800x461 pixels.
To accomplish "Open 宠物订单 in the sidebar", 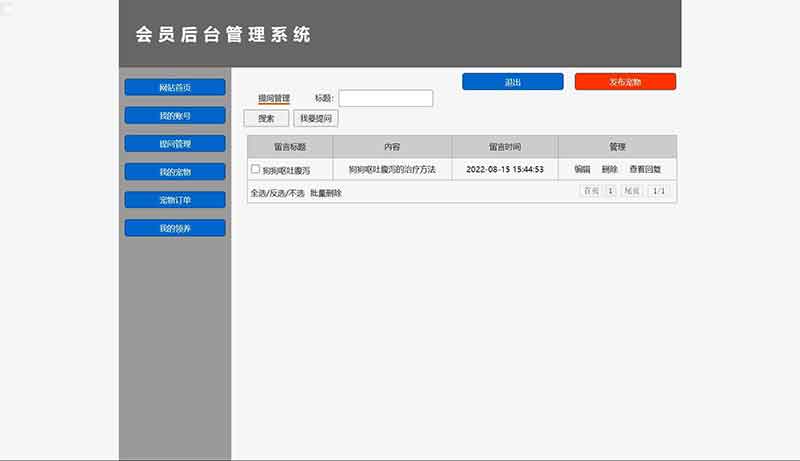I will (175, 200).
